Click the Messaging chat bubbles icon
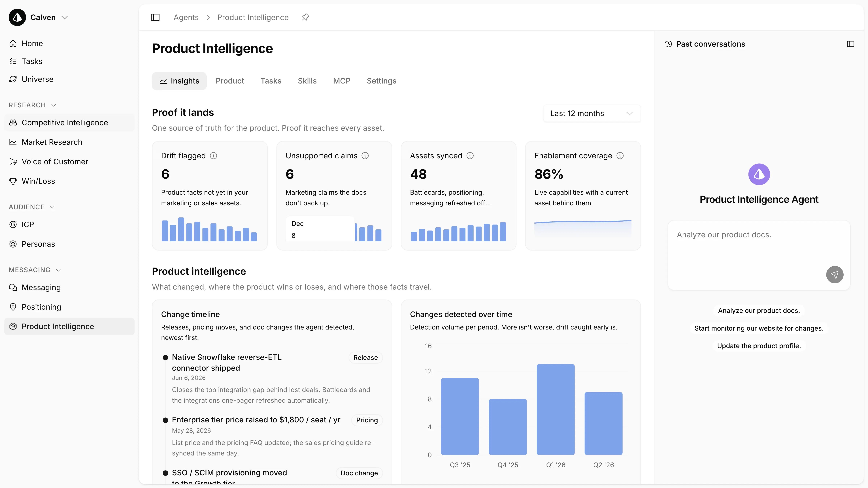 click(13, 288)
